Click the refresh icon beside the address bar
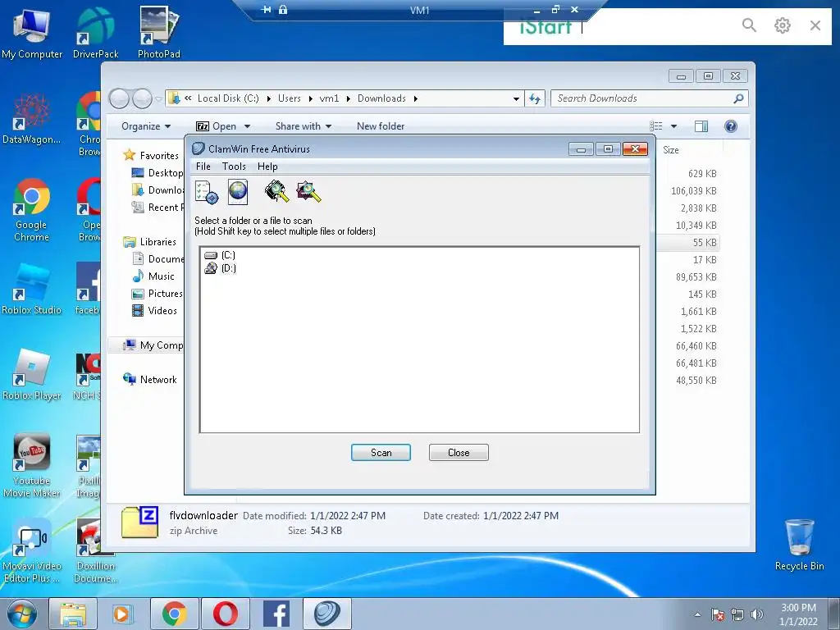Screen dimensions: 840x630 534,98
